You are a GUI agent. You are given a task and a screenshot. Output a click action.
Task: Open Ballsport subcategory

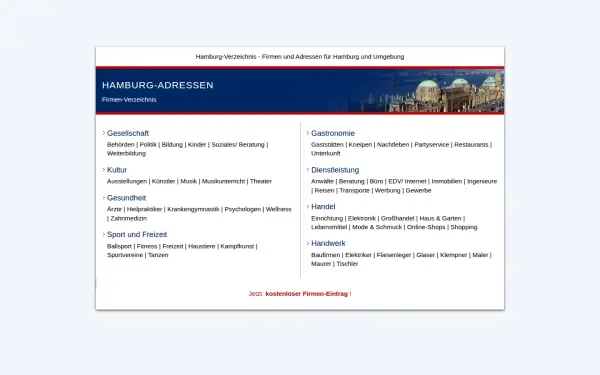pyautogui.click(x=119, y=246)
